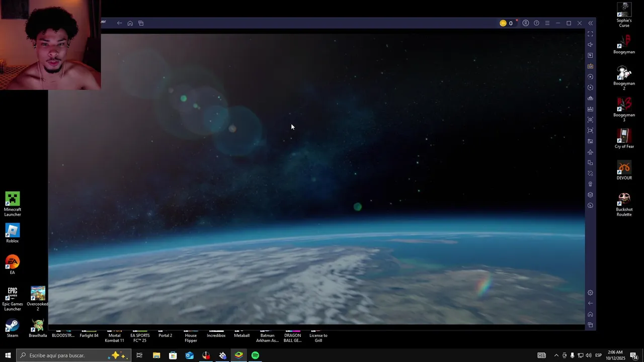Open the Boogeyman 3 desktop shortcut

pos(624,110)
